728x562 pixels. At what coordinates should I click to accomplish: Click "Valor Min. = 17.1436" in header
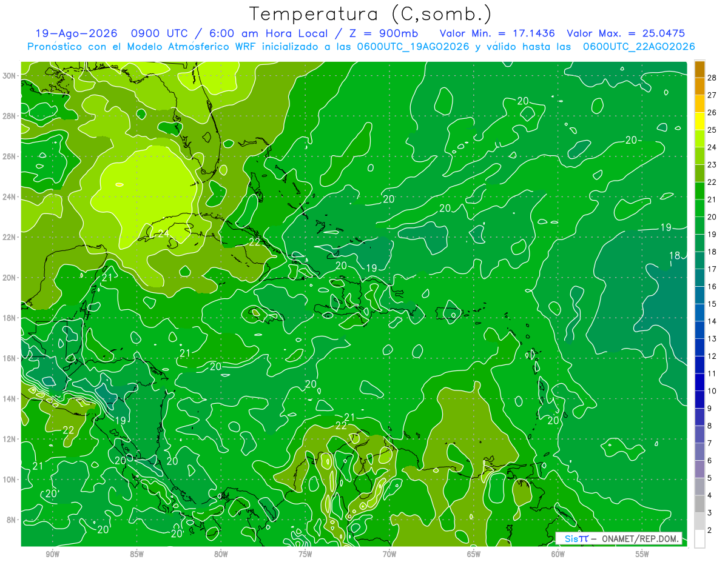[497, 33]
